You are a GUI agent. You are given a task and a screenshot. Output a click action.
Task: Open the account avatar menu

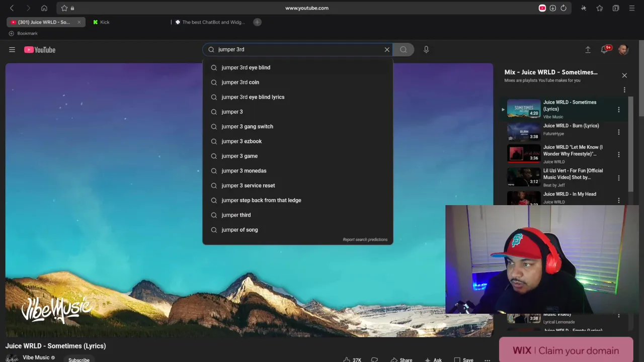623,49
